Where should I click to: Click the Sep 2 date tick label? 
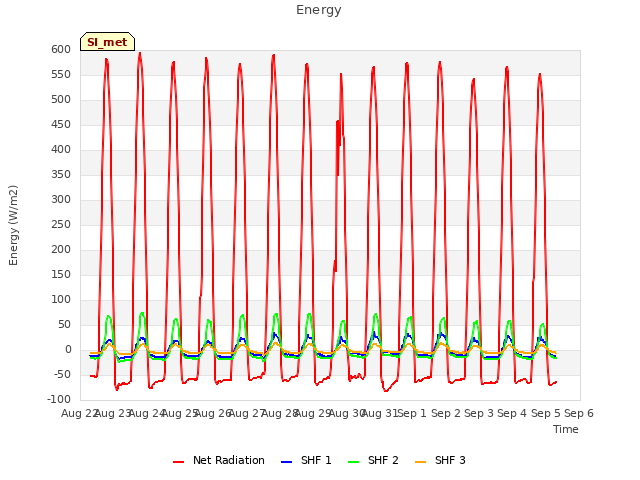(446, 413)
